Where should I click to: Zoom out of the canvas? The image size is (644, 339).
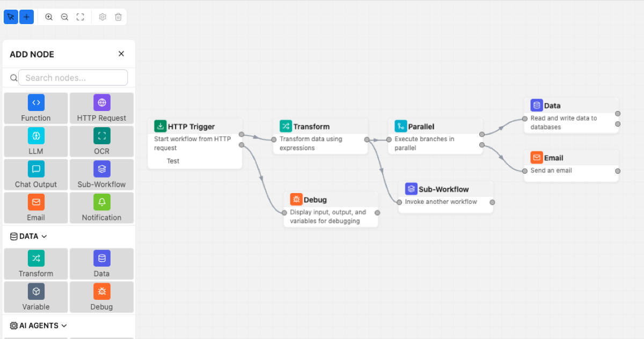click(64, 17)
